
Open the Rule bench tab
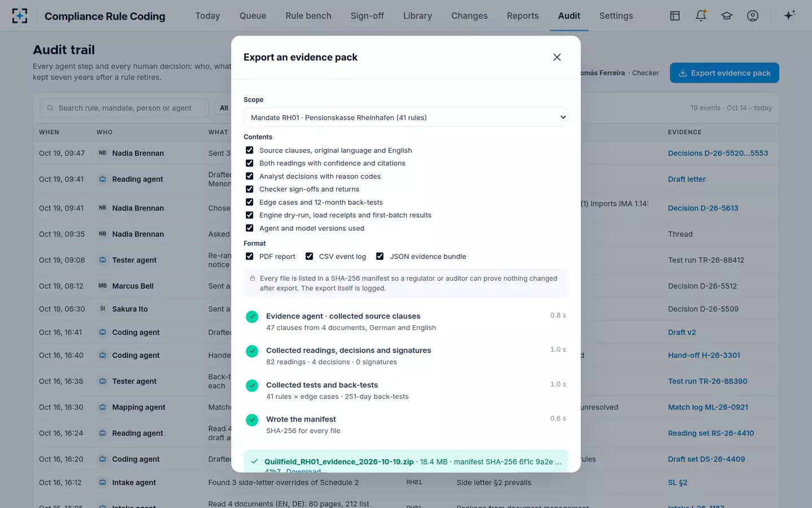[x=308, y=16]
